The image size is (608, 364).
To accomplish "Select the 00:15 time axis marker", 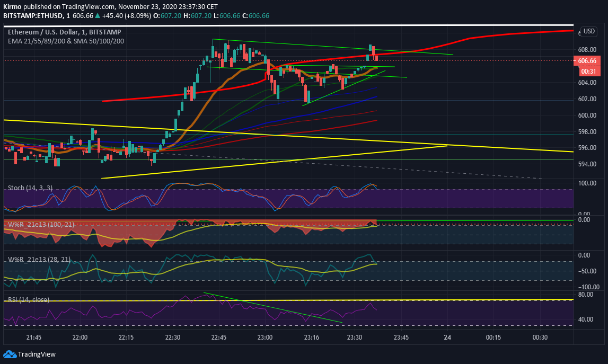I will [x=493, y=338].
